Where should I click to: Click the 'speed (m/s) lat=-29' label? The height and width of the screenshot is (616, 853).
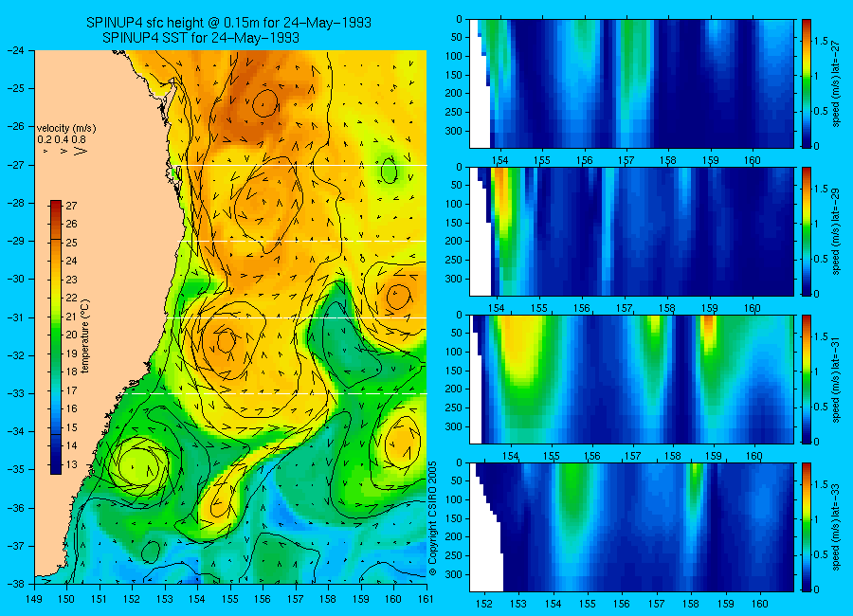(x=836, y=231)
